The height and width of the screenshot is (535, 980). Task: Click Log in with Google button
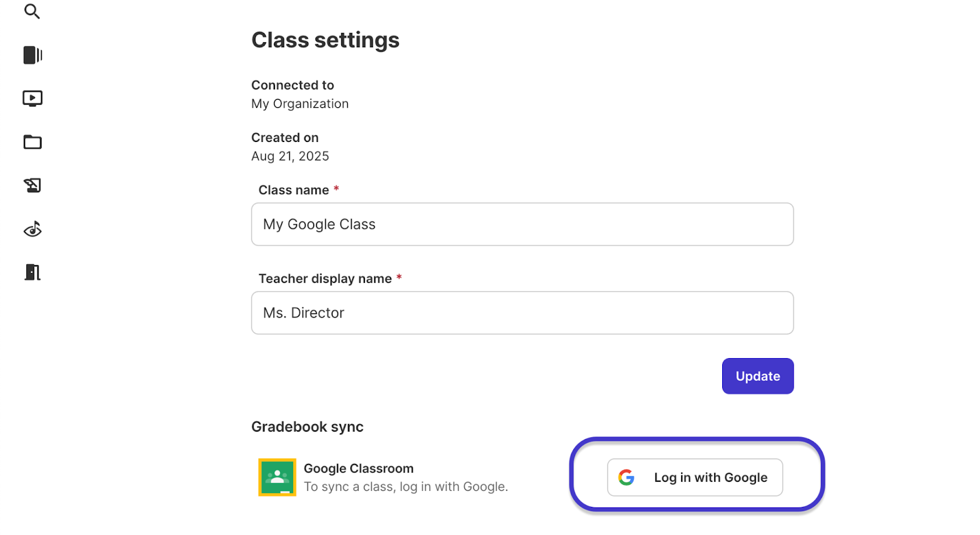(x=695, y=477)
